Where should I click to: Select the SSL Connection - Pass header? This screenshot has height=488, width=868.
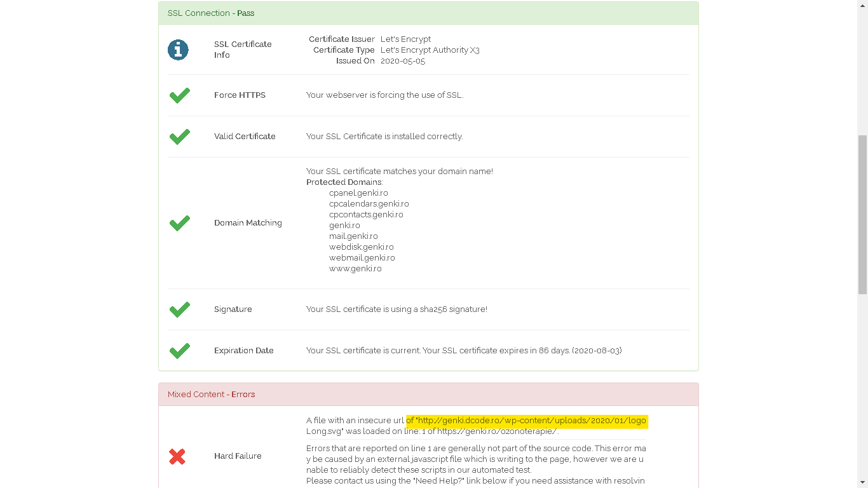click(211, 13)
